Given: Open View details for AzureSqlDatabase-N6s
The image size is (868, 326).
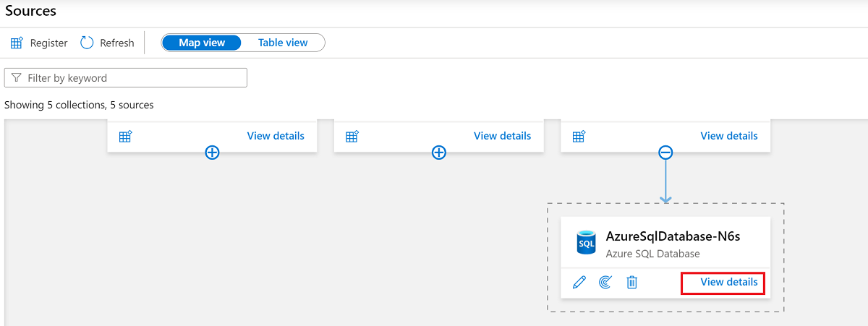Looking at the screenshot, I should pos(729,282).
